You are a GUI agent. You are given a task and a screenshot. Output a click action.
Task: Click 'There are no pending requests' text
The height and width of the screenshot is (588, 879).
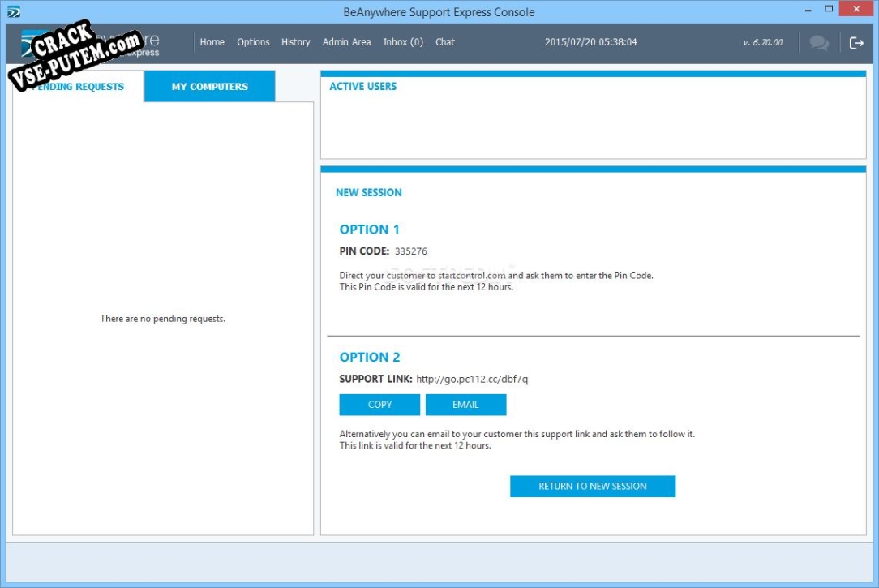(162, 319)
